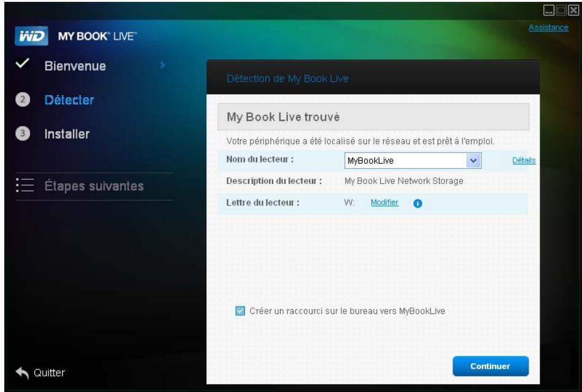The height and width of the screenshot is (392, 582).
Task: Open Étapes suivantes section
Action: coord(94,186)
